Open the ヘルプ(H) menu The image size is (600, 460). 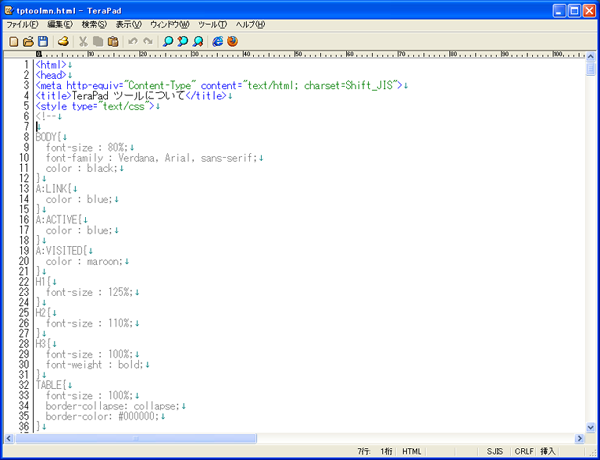[x=250, y=24]
